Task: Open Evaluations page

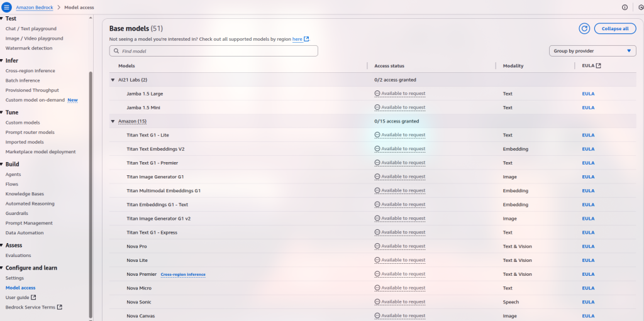Action: [x=18, y=255]
